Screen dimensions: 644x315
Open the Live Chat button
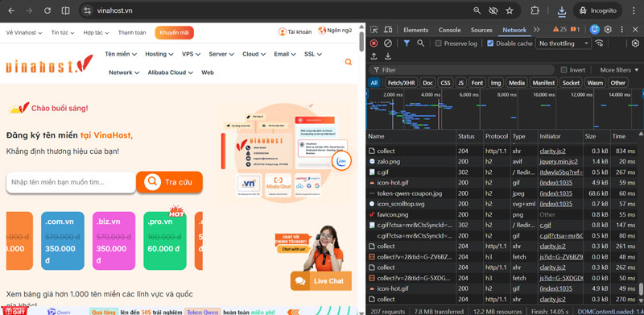(320, 281)
